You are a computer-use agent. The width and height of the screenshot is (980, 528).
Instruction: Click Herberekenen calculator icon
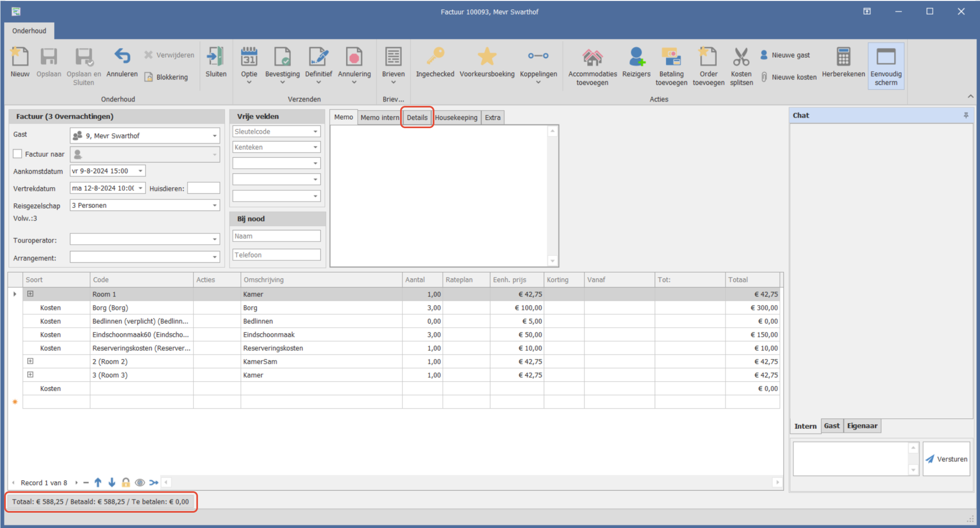coord(843,57)
